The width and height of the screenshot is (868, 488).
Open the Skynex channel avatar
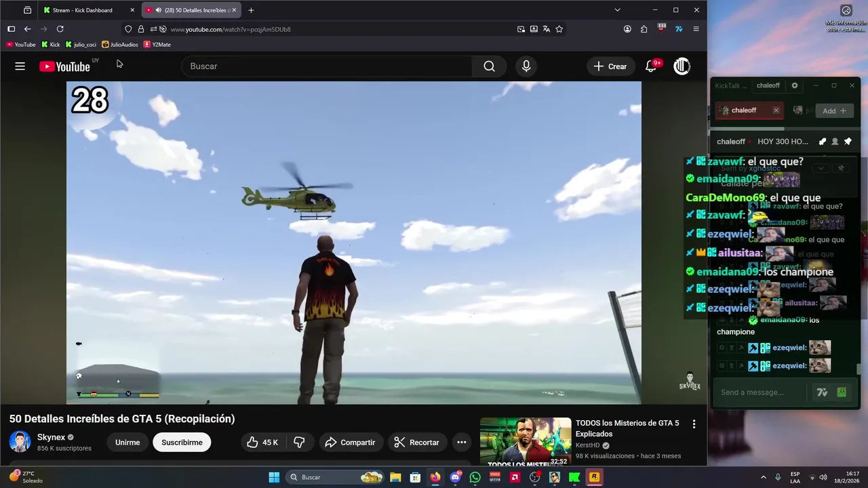20,442
